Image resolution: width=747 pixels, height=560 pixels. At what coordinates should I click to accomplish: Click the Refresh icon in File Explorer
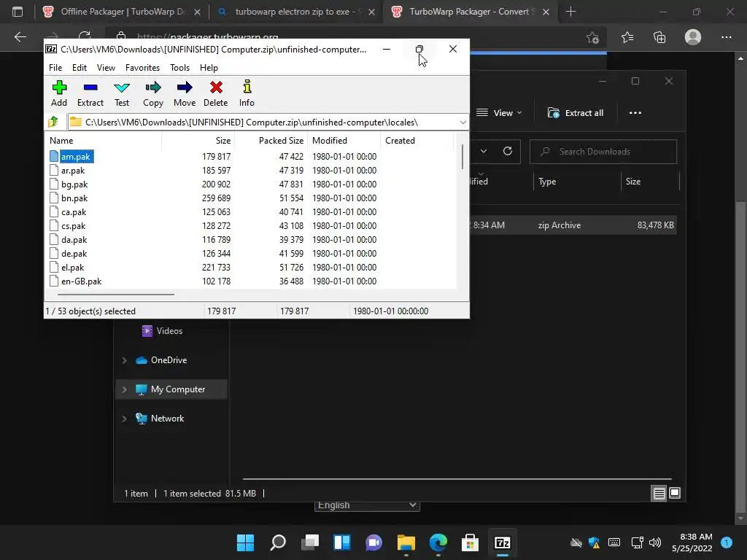pos(508,152)
